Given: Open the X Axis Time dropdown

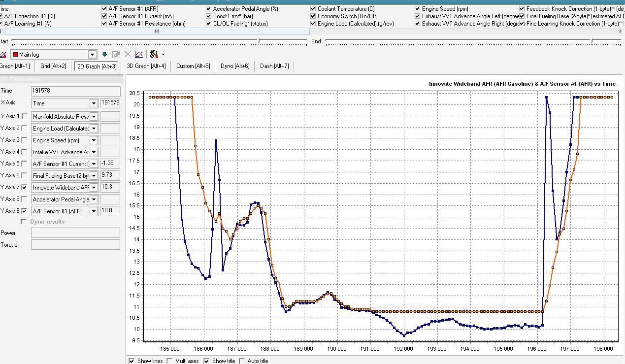Looking at the screenshot, I should [94, 103].
